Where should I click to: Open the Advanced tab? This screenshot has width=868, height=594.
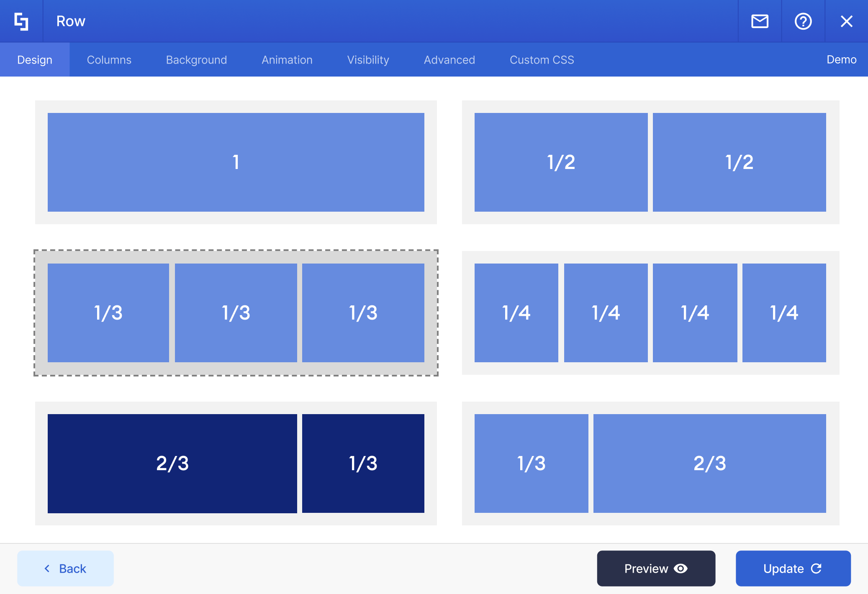coord(449,60)
